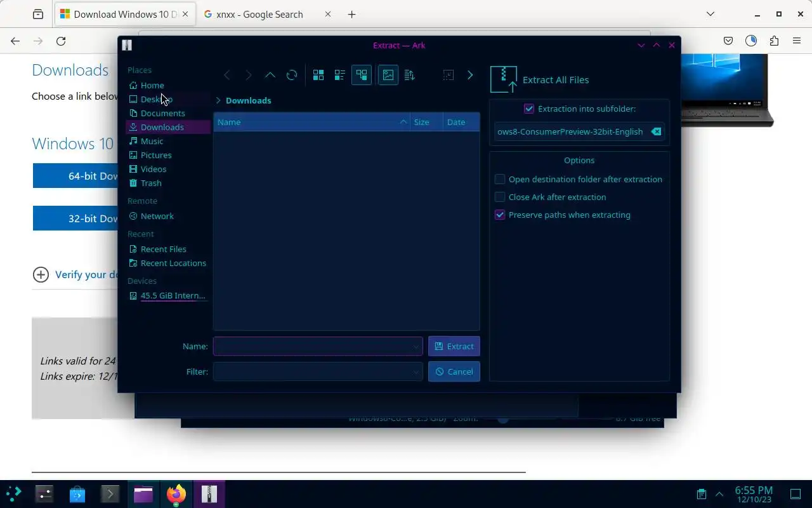Reload the Firefox page
This screenshot has width=812, height=508.
pyautogui.click(x=61, y=41)
